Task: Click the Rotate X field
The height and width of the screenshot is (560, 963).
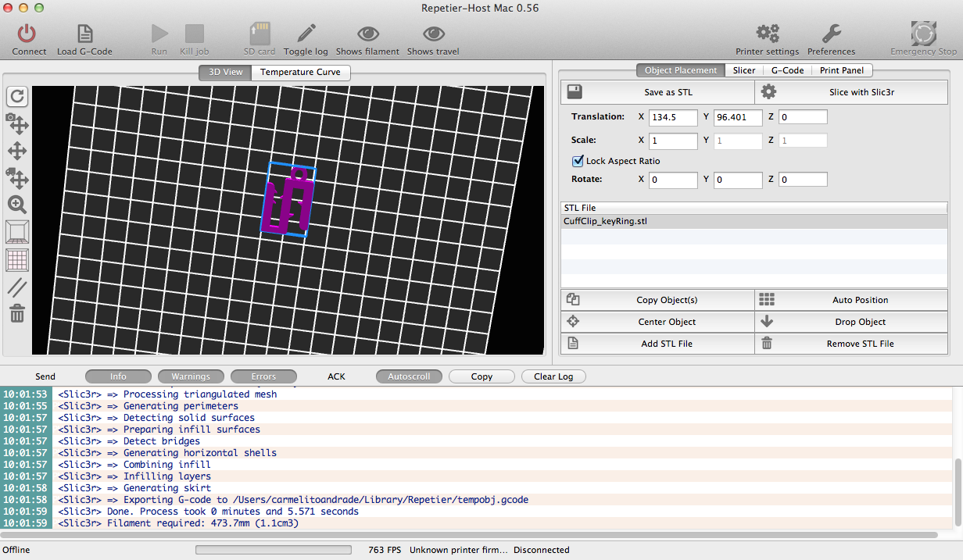Action: 673,180
